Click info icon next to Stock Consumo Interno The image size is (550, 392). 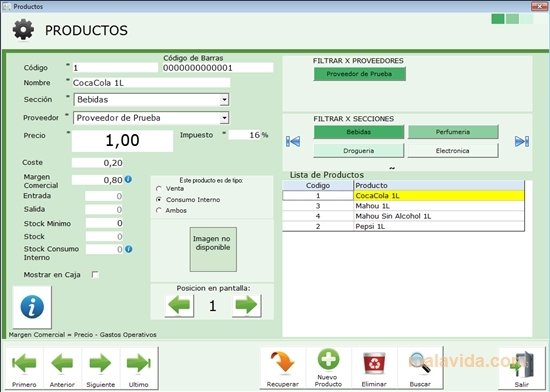click(x=129, y=249)
